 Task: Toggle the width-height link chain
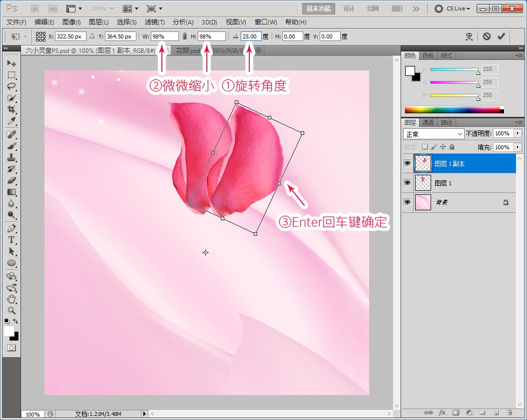pos(184,36)
